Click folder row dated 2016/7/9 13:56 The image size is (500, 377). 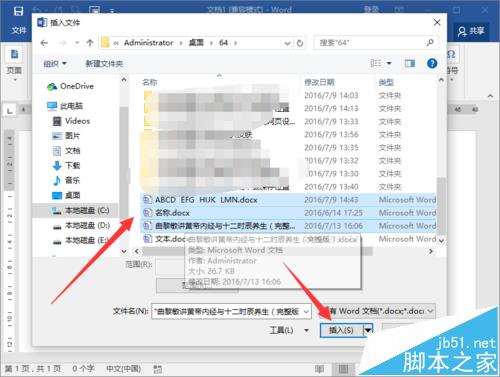(x=288, y=135)
